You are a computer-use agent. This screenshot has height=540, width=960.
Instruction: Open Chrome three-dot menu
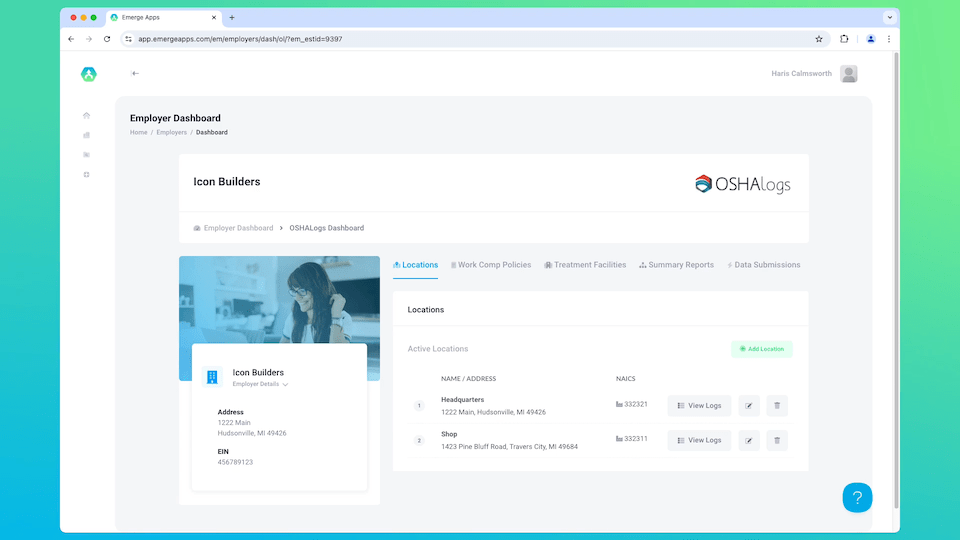tap(889, 39)
